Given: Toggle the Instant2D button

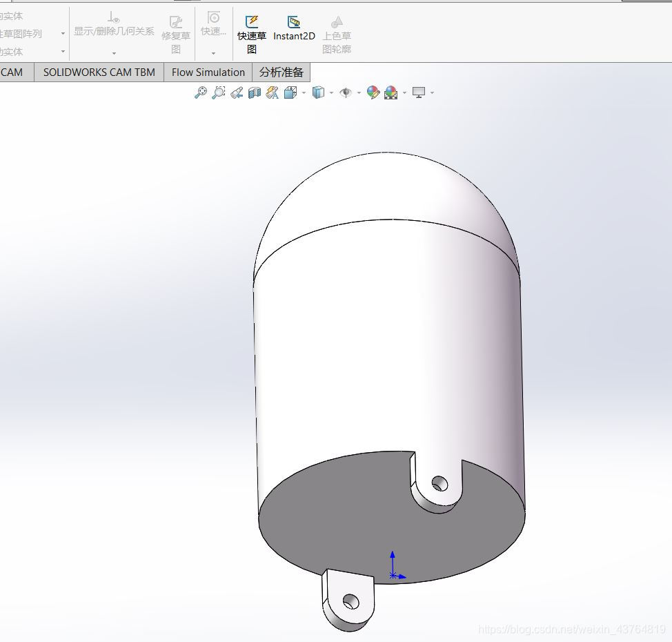Looking at the screenshot, I should click(294, 28).
